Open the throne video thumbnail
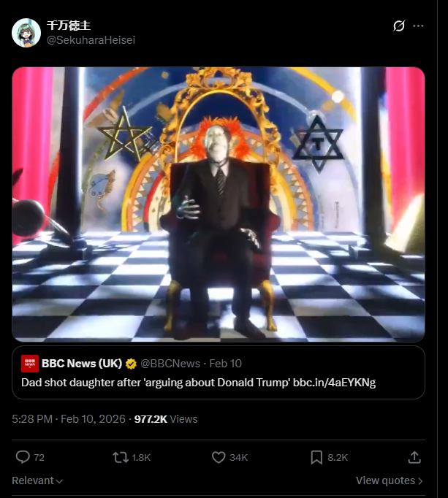 point(219,204)
